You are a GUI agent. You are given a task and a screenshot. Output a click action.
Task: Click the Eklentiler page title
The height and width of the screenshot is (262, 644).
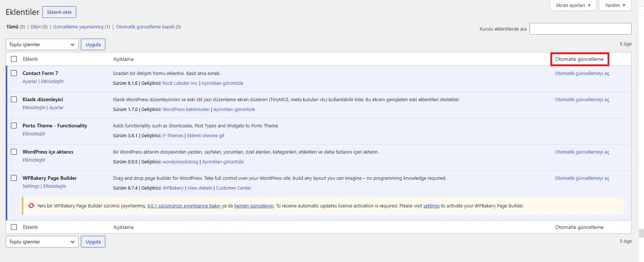22,12
